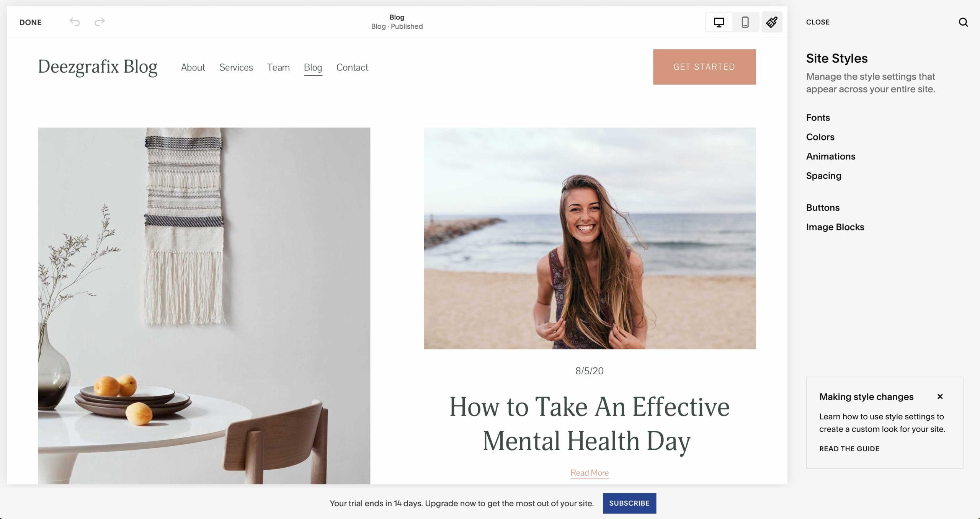Click the desktop preview icon

coord(718,22)
